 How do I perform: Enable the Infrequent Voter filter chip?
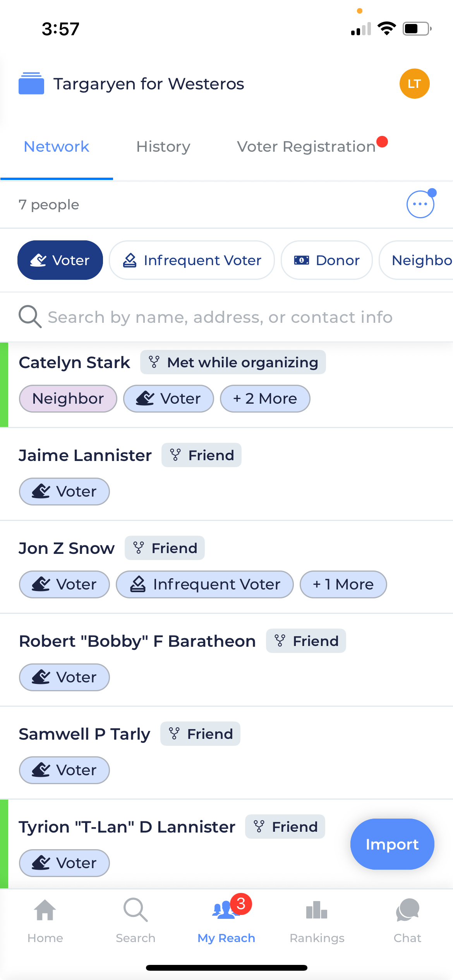192,260
